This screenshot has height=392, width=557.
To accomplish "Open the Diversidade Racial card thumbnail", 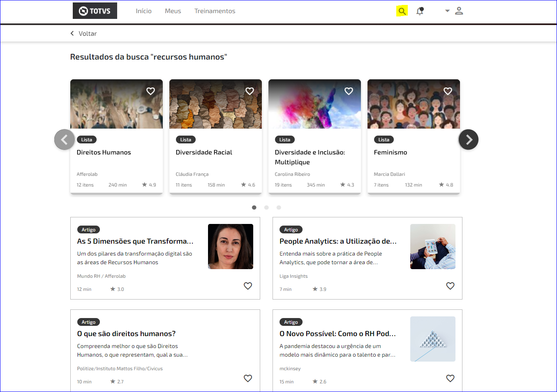I will click(x=215, y=104).
